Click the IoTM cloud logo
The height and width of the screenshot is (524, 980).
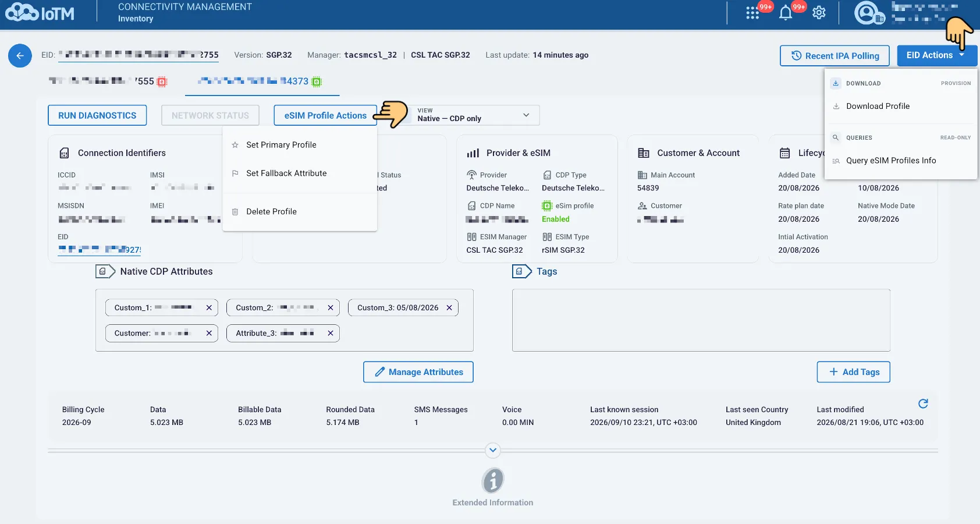click(40, 13)
